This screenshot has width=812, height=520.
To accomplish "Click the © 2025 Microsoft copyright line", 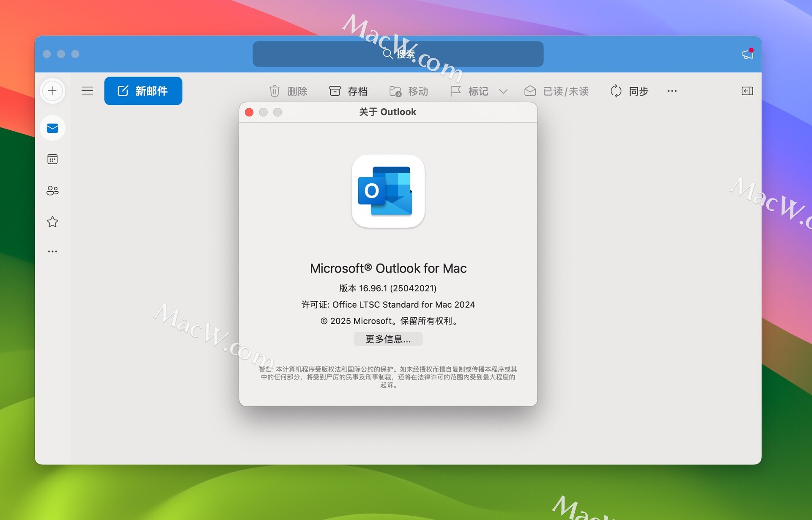I will click(390, 321).
